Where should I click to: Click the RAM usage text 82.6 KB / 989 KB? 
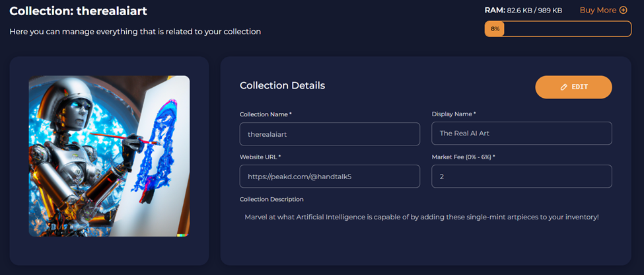coord(534,11)
